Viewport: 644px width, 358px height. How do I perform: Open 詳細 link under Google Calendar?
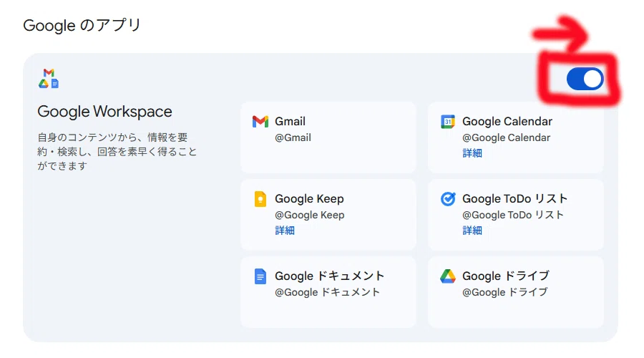(472, 153)
